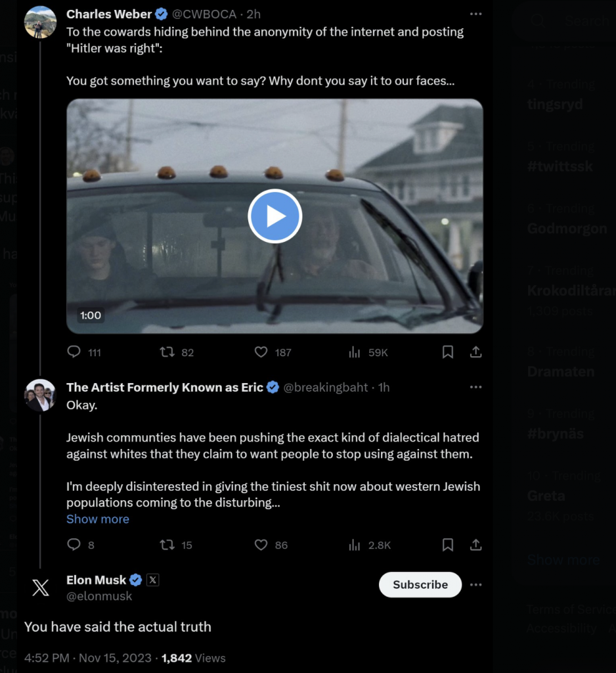View analytics for Charles Weber's post
Screen dimensions: 616x673
coord(355,352)
